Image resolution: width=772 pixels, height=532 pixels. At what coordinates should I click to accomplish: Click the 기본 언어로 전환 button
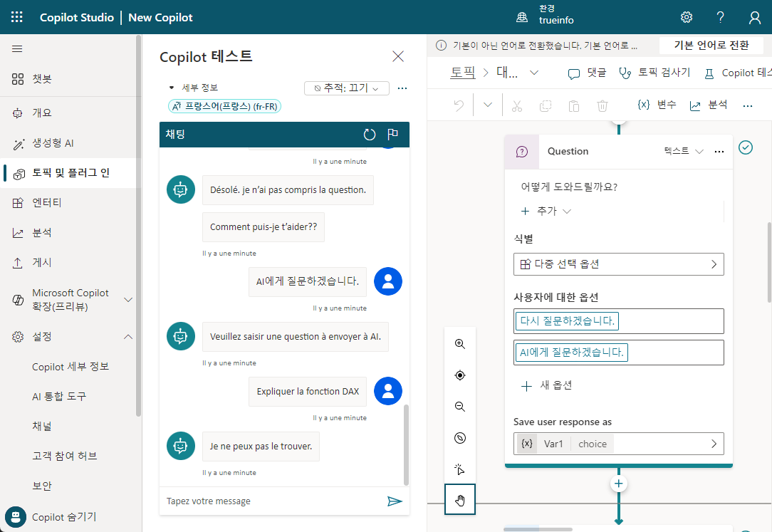pyautogui.click(x=711, y=46)
